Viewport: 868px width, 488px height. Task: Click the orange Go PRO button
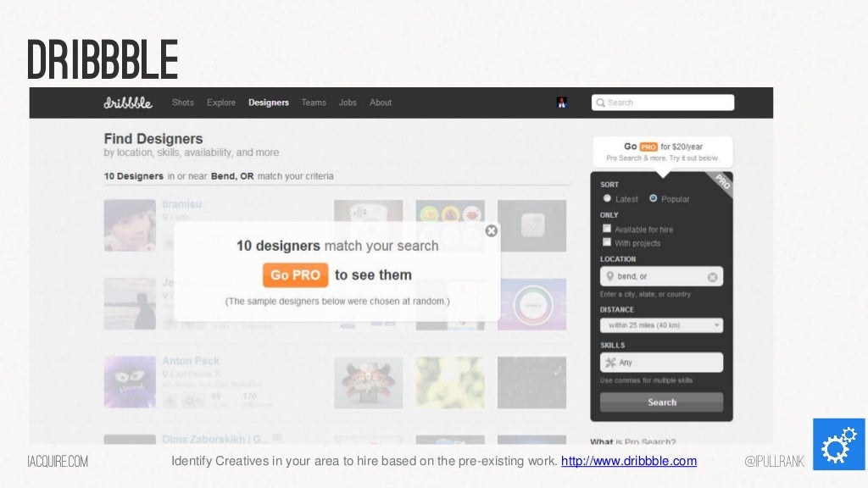pos(295,275)
